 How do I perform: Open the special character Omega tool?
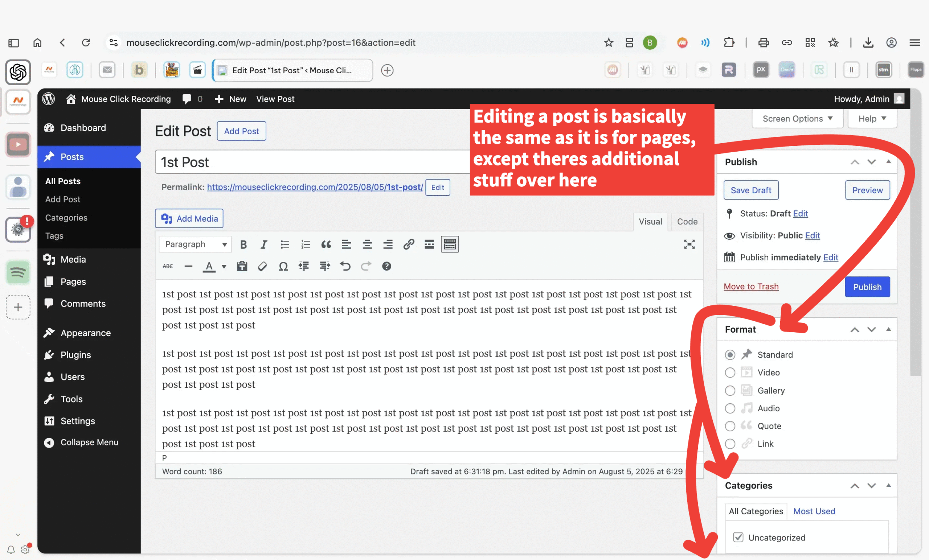click(x=283, y=267)
